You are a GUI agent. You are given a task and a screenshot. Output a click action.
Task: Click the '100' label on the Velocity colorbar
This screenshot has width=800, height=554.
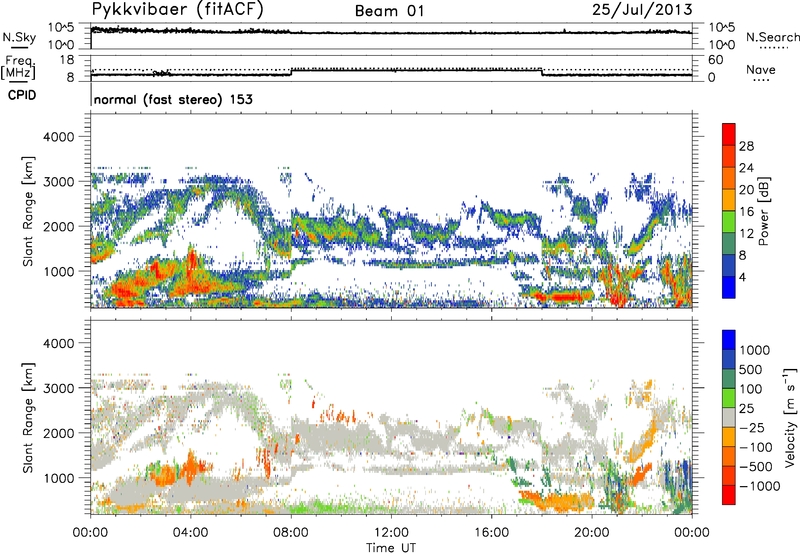[x=751, y=389]
